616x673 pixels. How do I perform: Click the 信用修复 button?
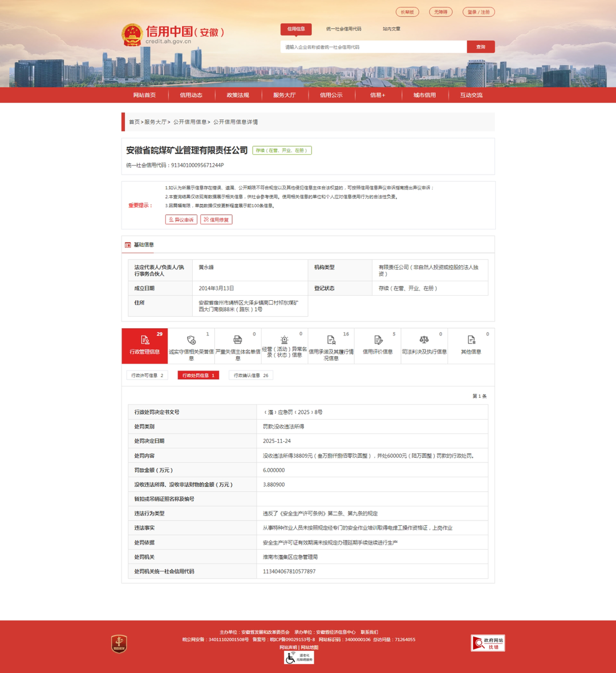pos(216,220)
